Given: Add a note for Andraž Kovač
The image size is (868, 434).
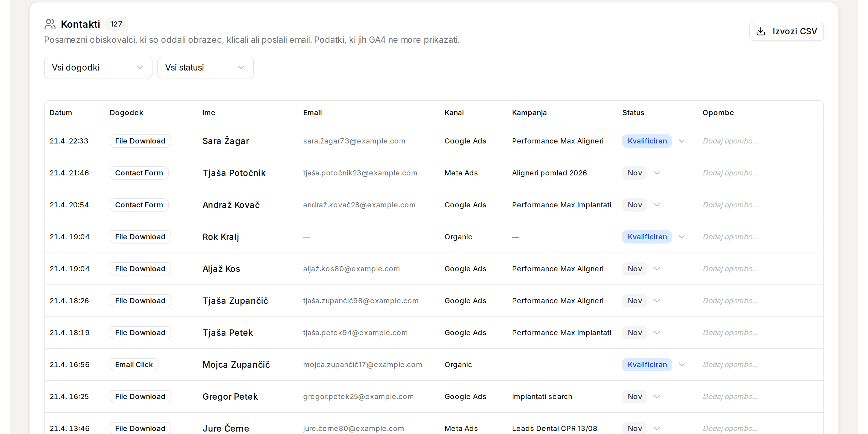Looking at the screenshot, I should click(730, 205).
